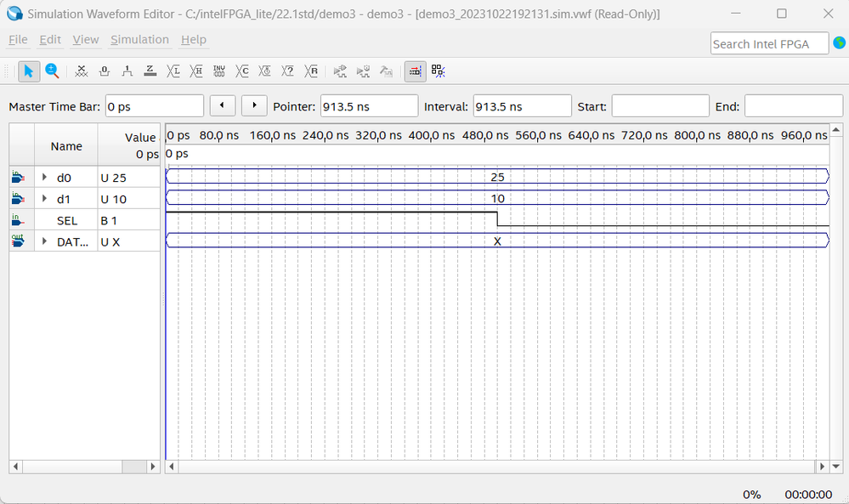Set High Impedance (Z) on waveform
Image resolution: width=849 pixels, height=504 pixels.
[x=150, y=71]
